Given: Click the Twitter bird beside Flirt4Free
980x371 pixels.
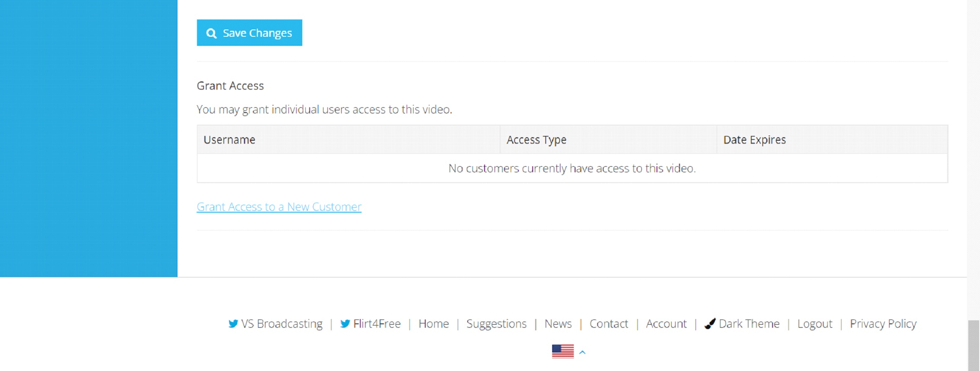Looking at the screenshot, I should tap(345, 324).
